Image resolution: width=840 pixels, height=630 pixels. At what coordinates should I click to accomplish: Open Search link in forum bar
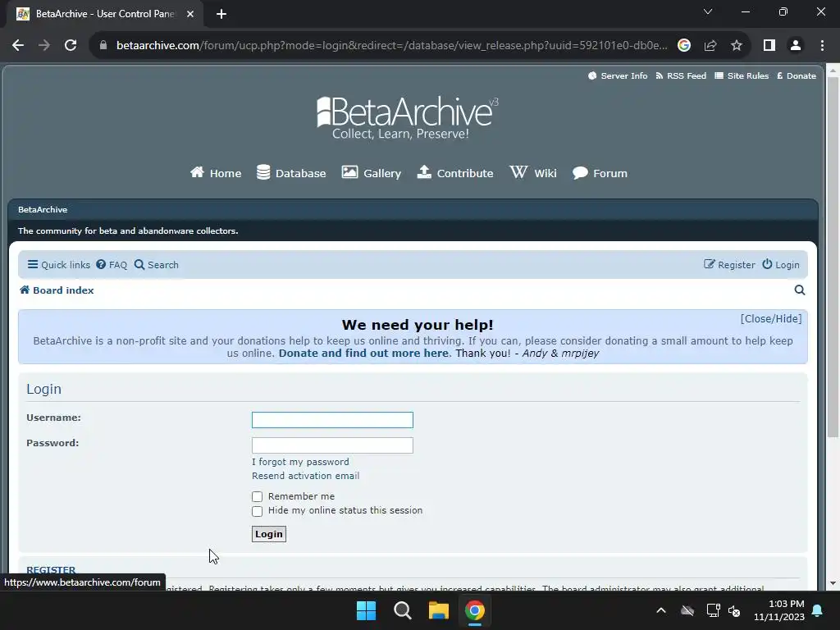(x=157, y=265)
